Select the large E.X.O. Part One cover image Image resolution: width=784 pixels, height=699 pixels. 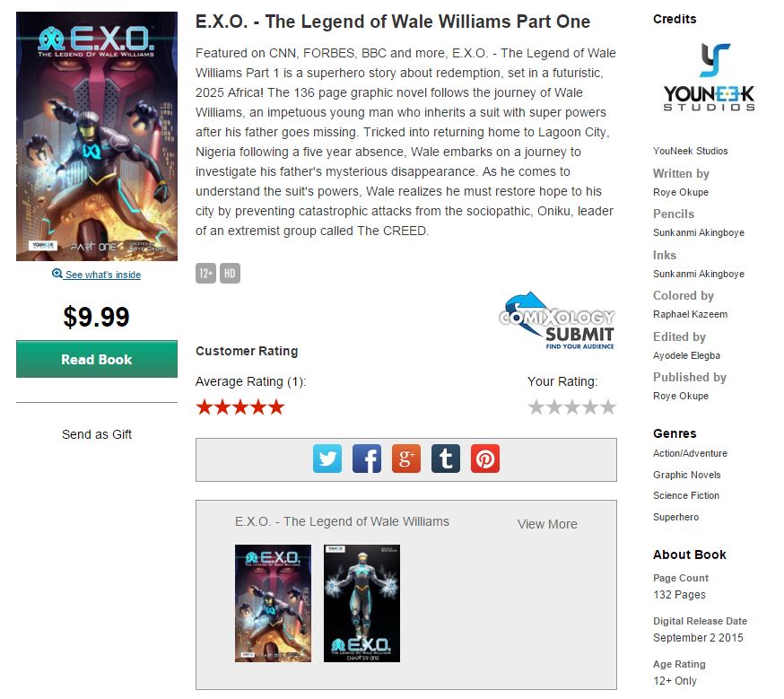[97, 136]
